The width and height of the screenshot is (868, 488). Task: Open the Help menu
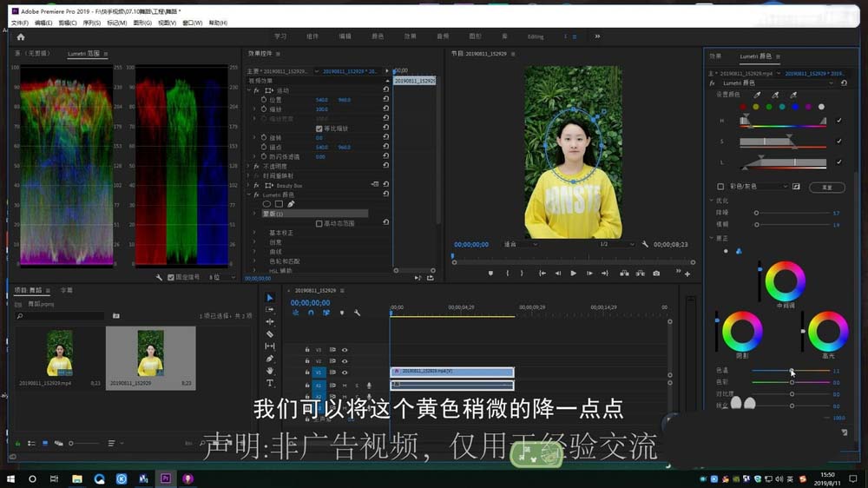click(x=218, y=23)
